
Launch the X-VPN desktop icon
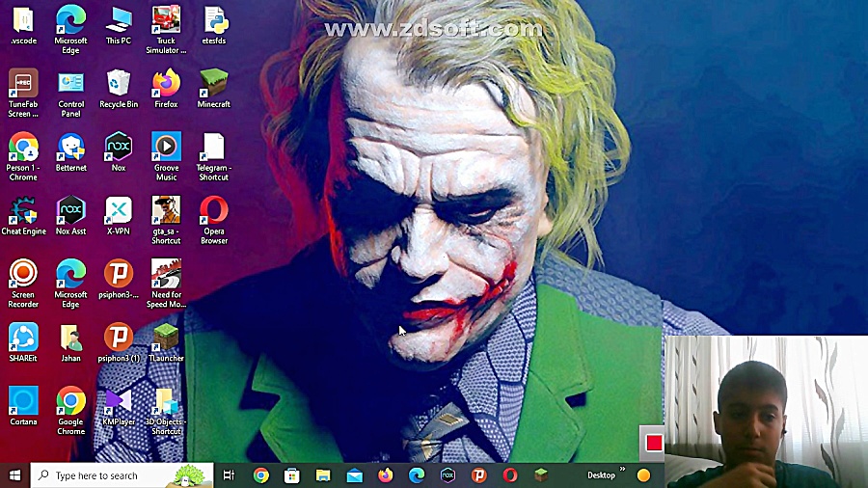pos(119,216)
